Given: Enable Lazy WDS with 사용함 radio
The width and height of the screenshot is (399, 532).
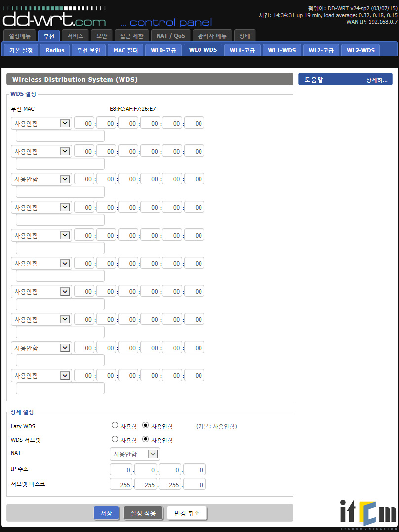Looking at the screenshot, I should (115, 425).
